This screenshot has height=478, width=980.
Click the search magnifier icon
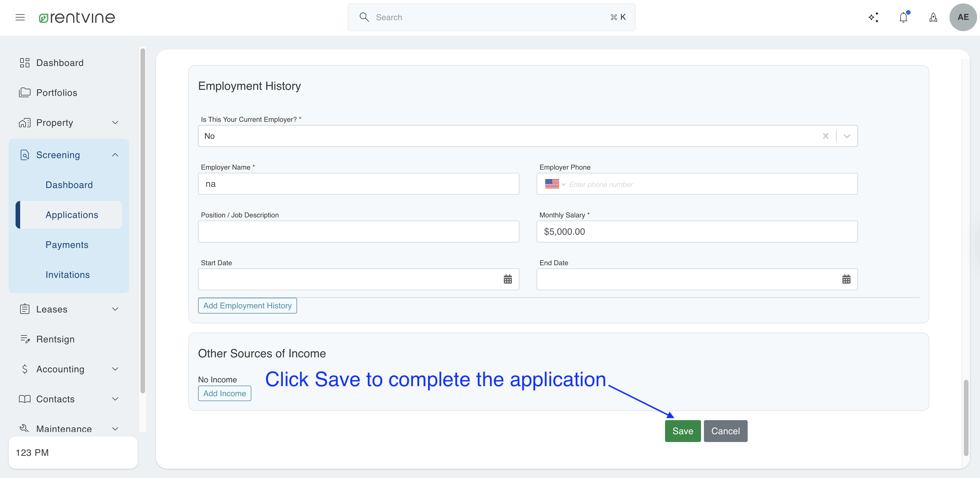pyautogui.click(x=364, y=17)
